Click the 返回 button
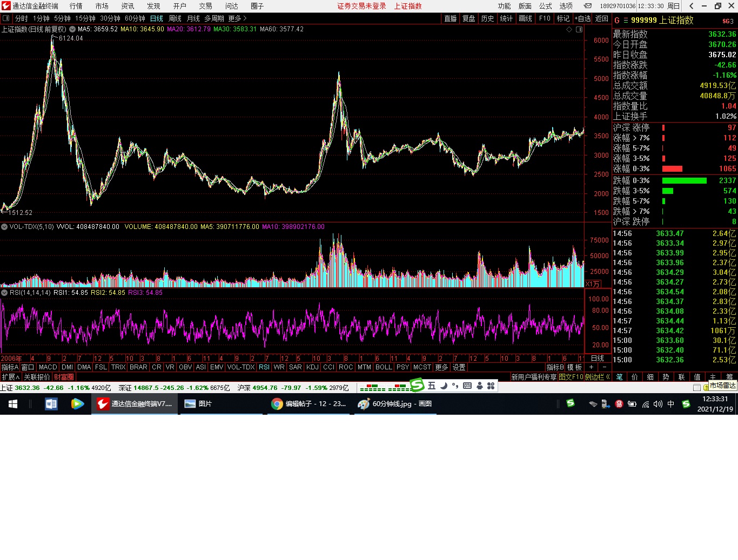The height and width of the screenshot is (560, 738). 602,18
